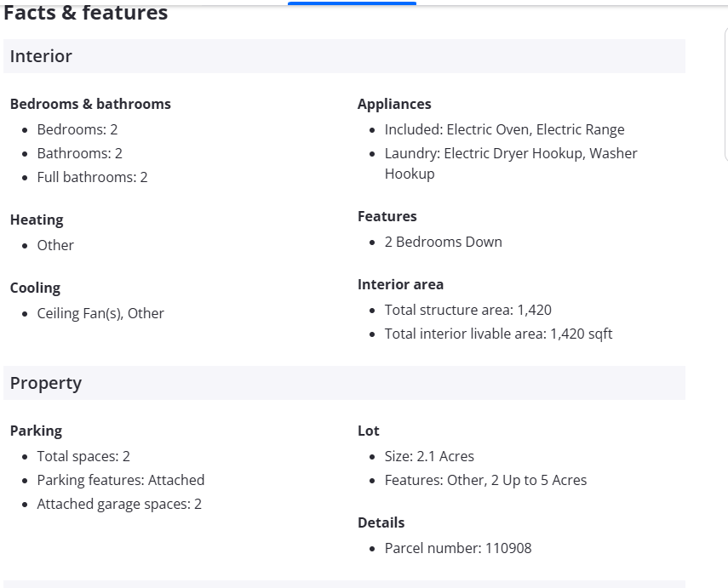
Task: Click the Bedrooms & bathrooms subheading
Action: tap(90, 104)
